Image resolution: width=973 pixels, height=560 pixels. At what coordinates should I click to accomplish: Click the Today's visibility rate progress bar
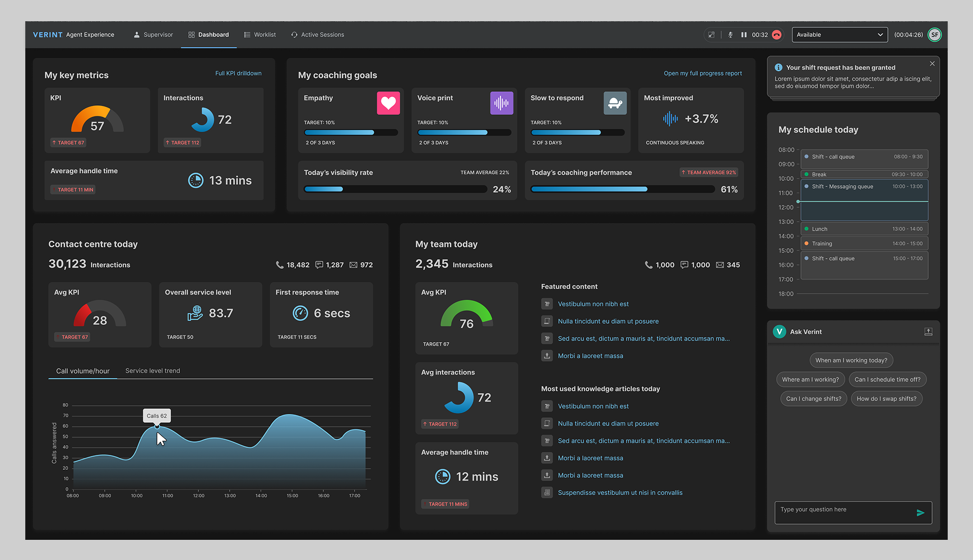395,189
